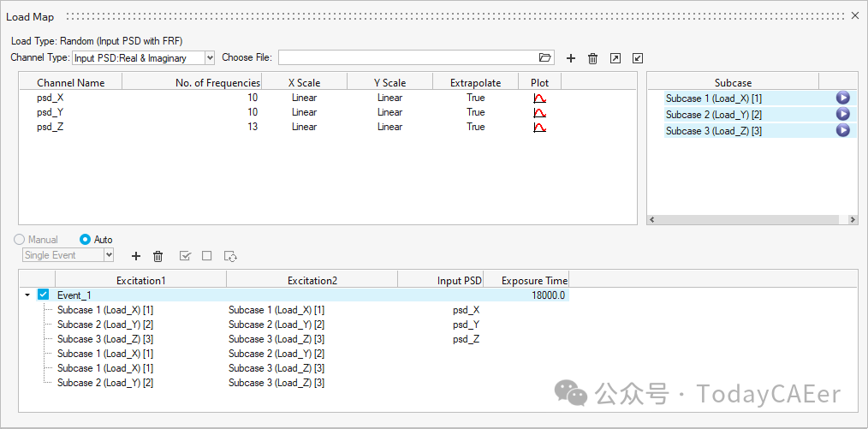The image size is (868, 429).
Task: Click the check-all events icon
Action: coord(186,256)
